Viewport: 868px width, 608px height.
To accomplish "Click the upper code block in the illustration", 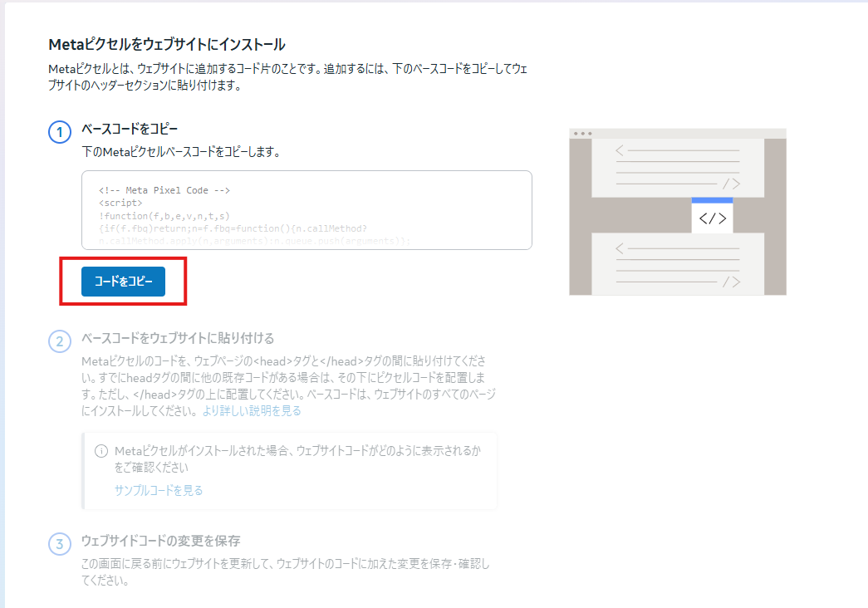I will (677, 167).
